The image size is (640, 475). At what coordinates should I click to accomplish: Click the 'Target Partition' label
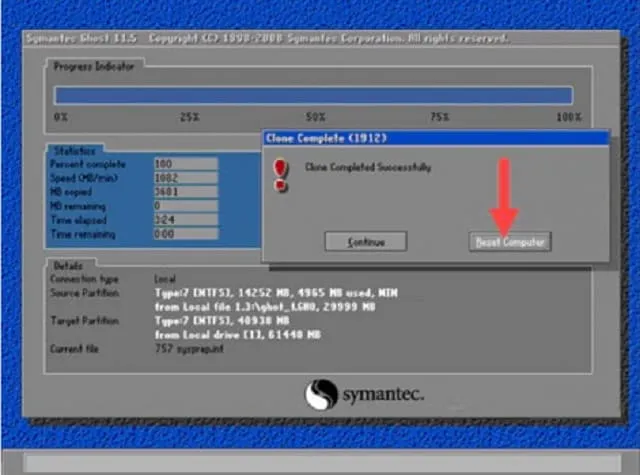point(84,321)
